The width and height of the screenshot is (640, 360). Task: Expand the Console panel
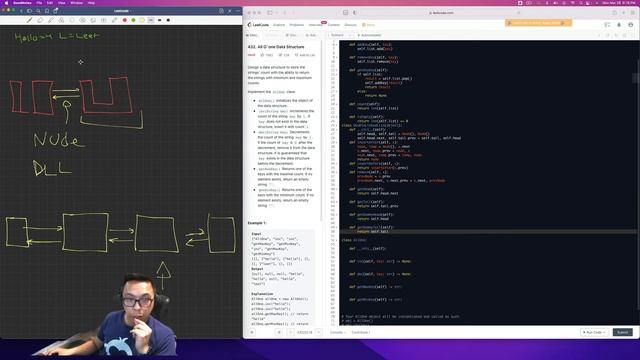337,332
